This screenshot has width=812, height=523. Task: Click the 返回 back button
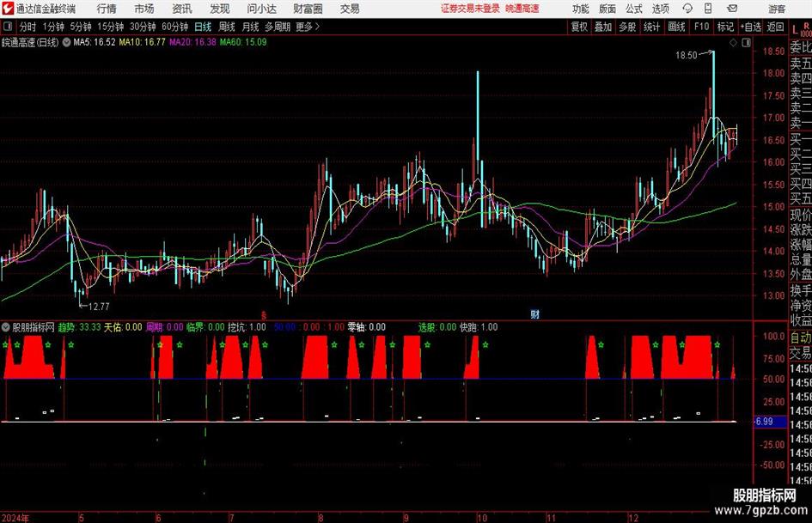(x=775, y=27)
